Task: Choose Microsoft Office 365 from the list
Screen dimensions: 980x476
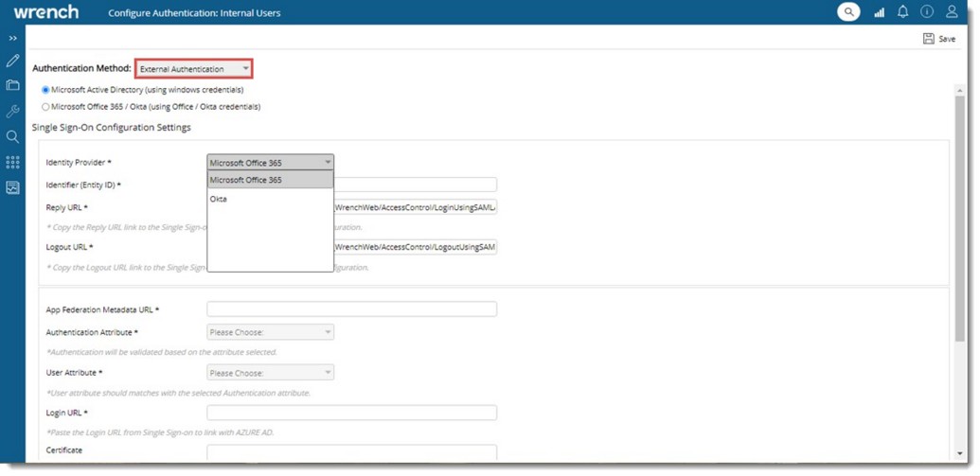Action: pos(246,180)
